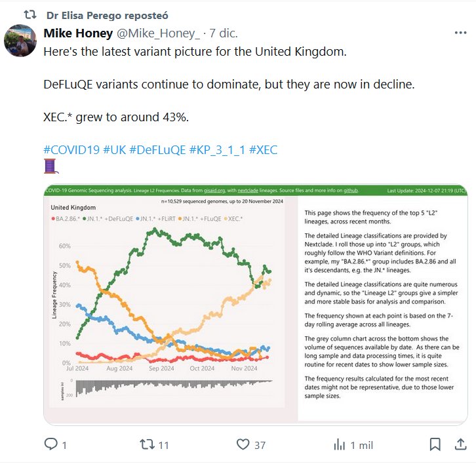This screenshot has width=476, height=464.
Task: Open the #COVID19 hashtag
Action: 71,150
